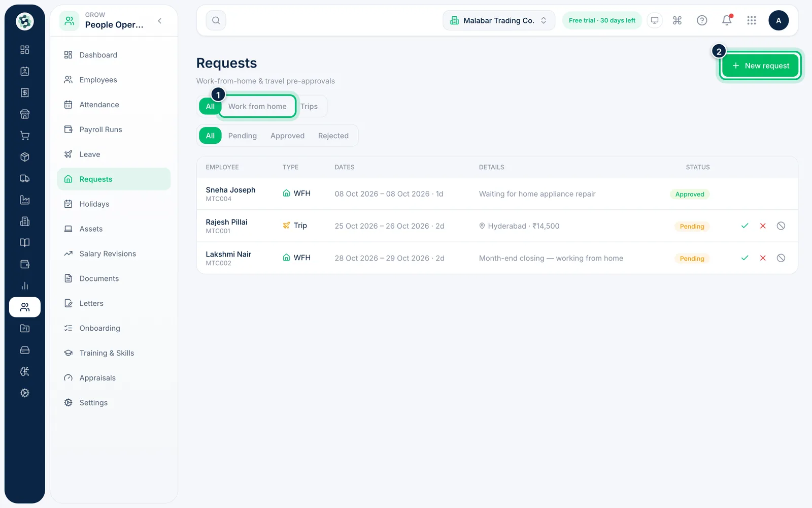Screen dimensions: 812x508
Task: Collapse the People Operations sidebar chevron
Action: (x=160, y=21)
